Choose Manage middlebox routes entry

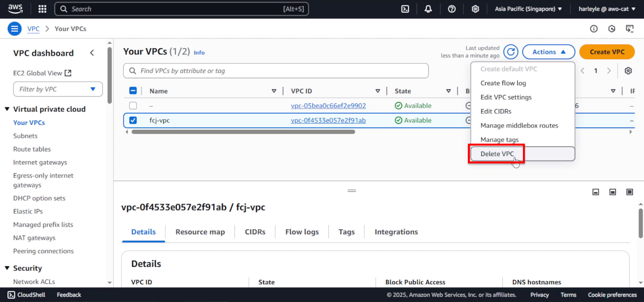pyautogui.click(x=523, y=125)
